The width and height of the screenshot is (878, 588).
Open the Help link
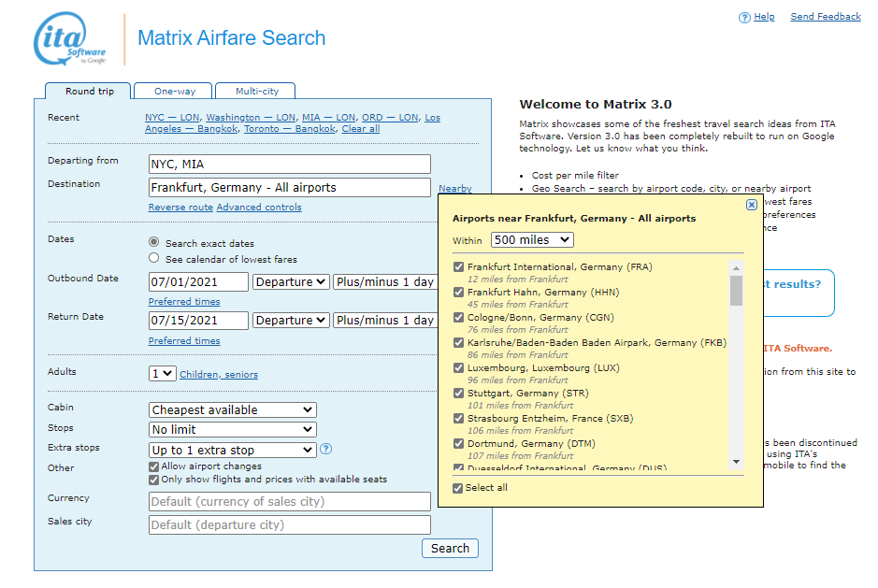(x=764, y=17)
